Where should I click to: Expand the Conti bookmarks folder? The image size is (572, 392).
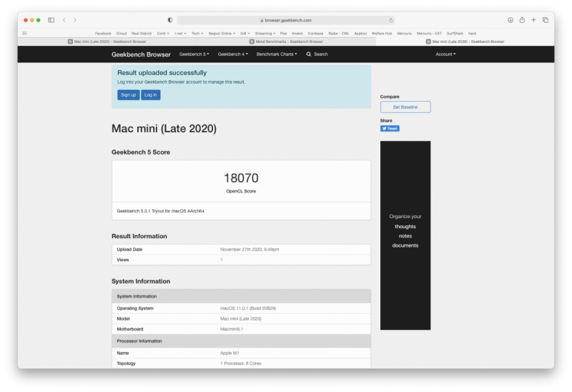[163, 33]
